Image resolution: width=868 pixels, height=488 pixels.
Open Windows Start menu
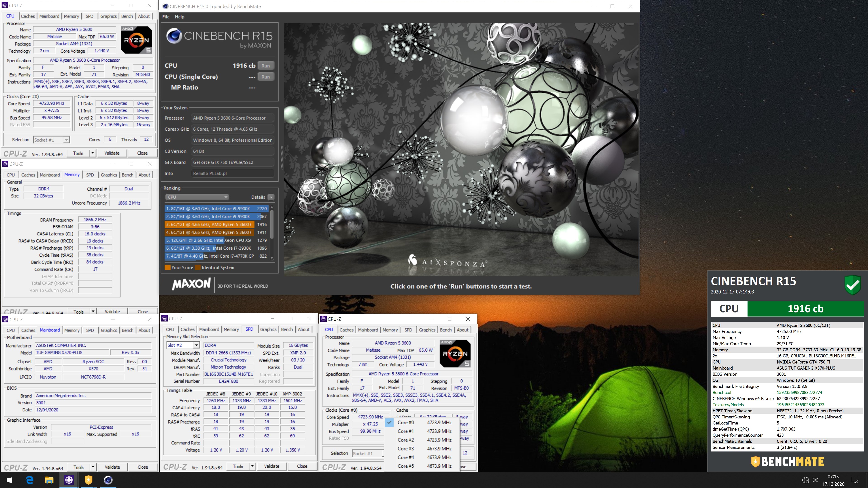pos(9,480)
